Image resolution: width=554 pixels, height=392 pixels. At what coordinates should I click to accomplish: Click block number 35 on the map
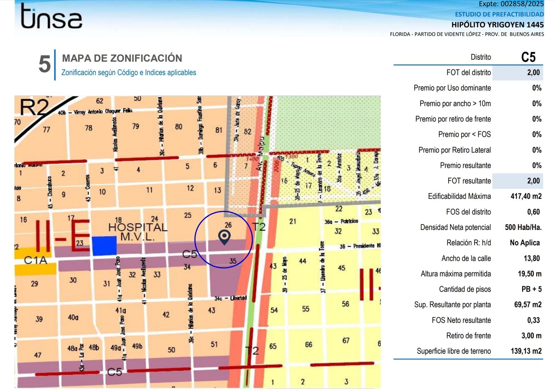tap(233, 261)
